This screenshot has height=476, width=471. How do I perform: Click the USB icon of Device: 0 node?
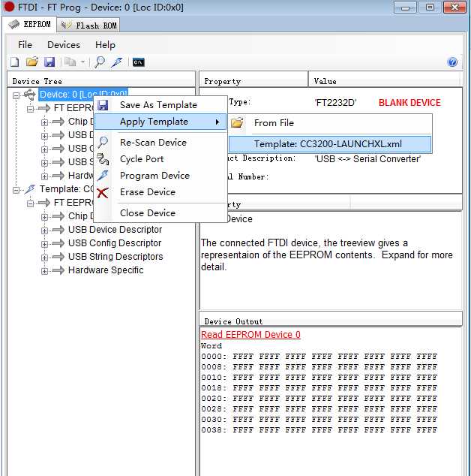(x=30, y=95)
